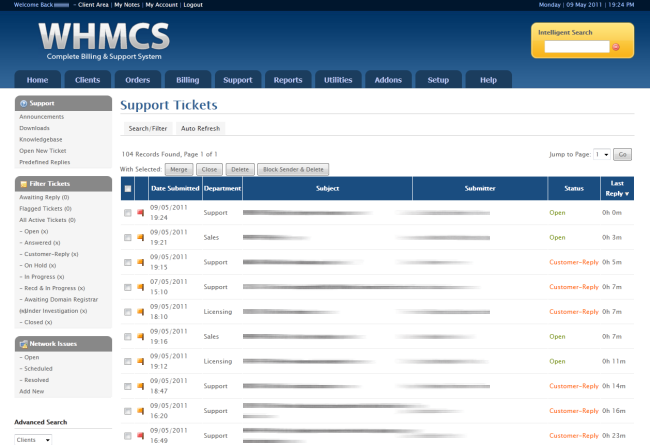Open the Addons menu tab

tap(388, 80)
